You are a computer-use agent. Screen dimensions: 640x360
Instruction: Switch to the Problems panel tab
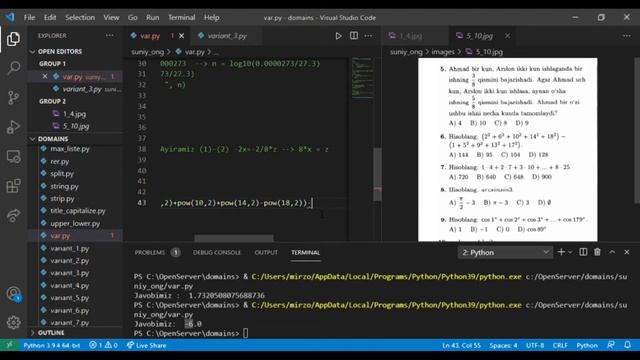[157, 252]
